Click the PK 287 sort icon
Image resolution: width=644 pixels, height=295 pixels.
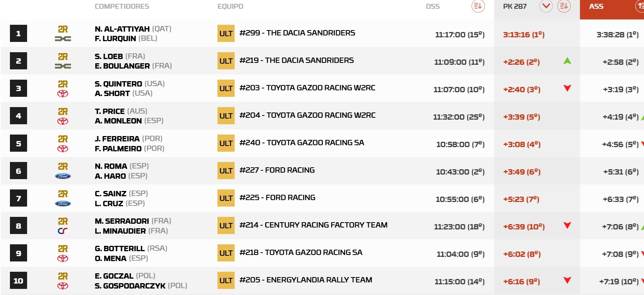click(x=564, y=6)
